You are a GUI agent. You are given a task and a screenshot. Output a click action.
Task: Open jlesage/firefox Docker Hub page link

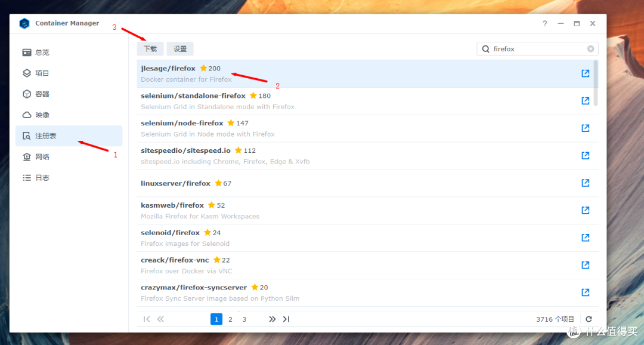585,73
